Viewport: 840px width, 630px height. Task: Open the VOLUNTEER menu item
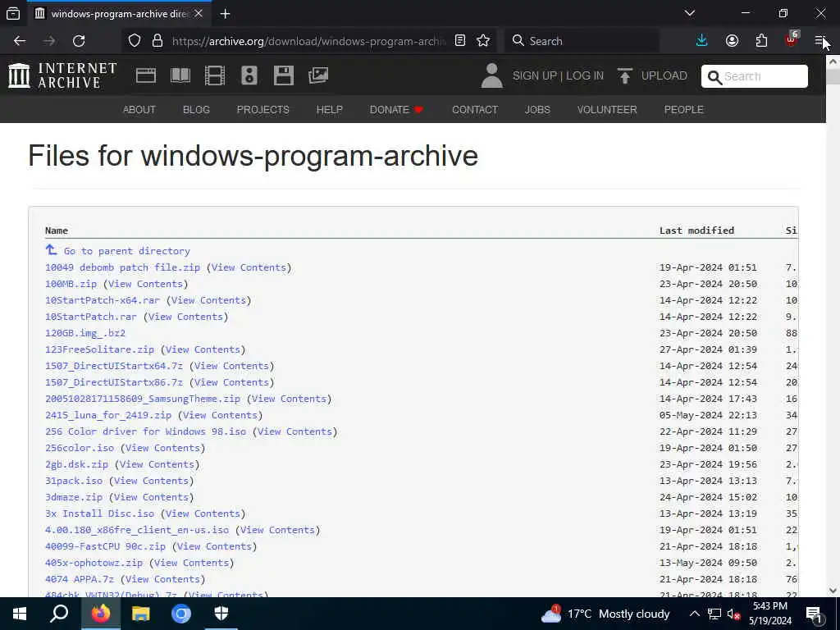[x=607, y=109]
